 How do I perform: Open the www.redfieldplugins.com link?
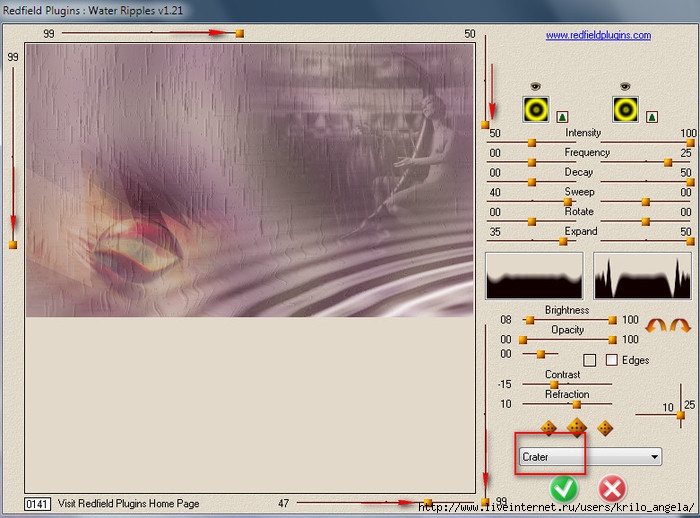point(598,35)
